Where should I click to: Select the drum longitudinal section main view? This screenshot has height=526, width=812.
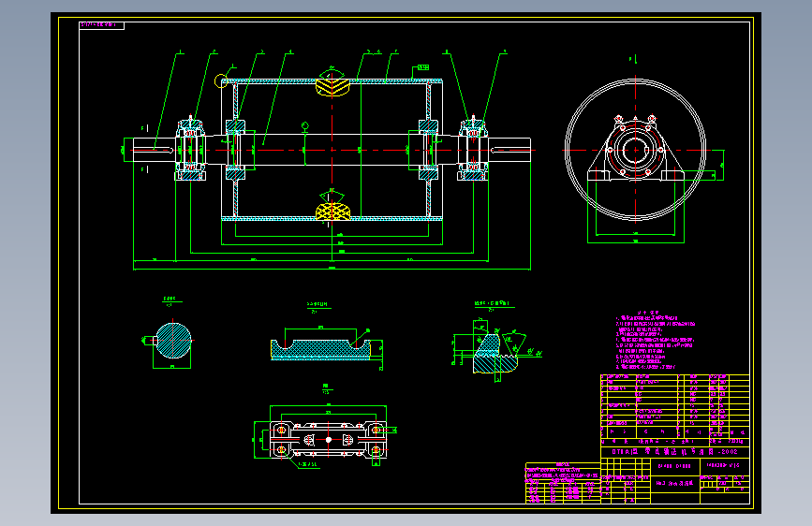(332, 150)
